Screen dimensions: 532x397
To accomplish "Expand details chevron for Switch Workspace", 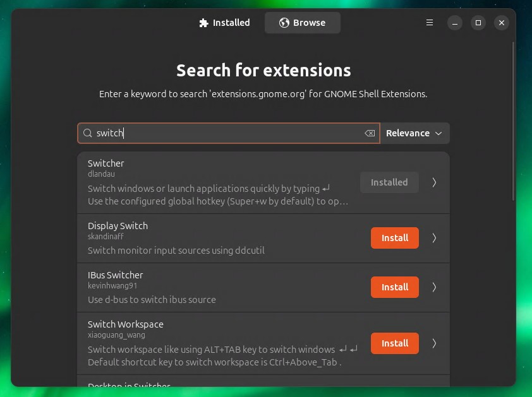I will (434, 343).
